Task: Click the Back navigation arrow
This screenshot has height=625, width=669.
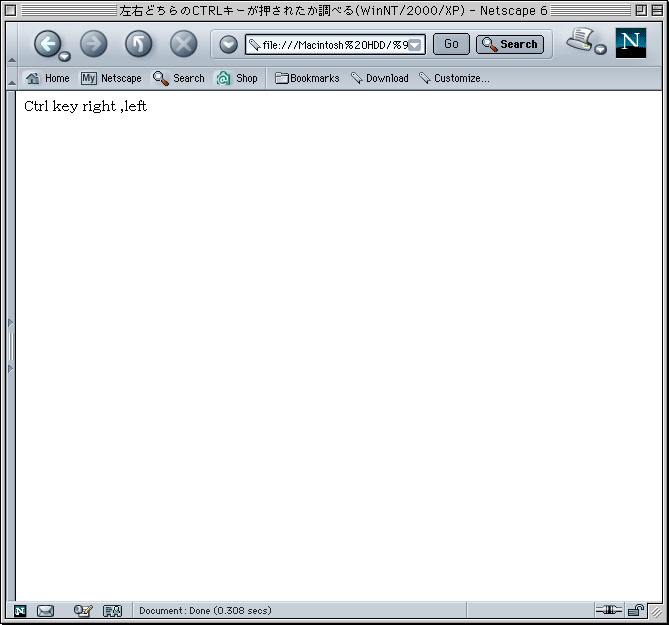Action: pos(47,44)
